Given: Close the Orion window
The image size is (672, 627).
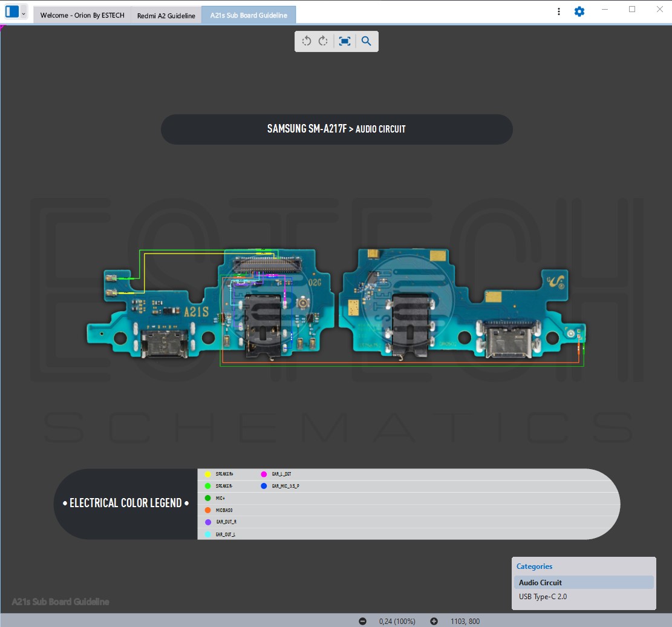Looking at the screenshot, I should (x=659, y=10).
